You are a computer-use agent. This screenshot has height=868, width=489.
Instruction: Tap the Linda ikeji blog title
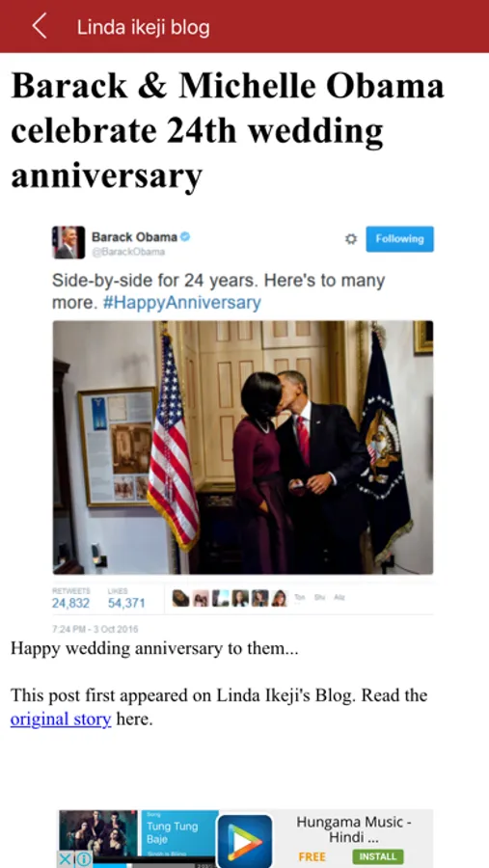[143, 27]
